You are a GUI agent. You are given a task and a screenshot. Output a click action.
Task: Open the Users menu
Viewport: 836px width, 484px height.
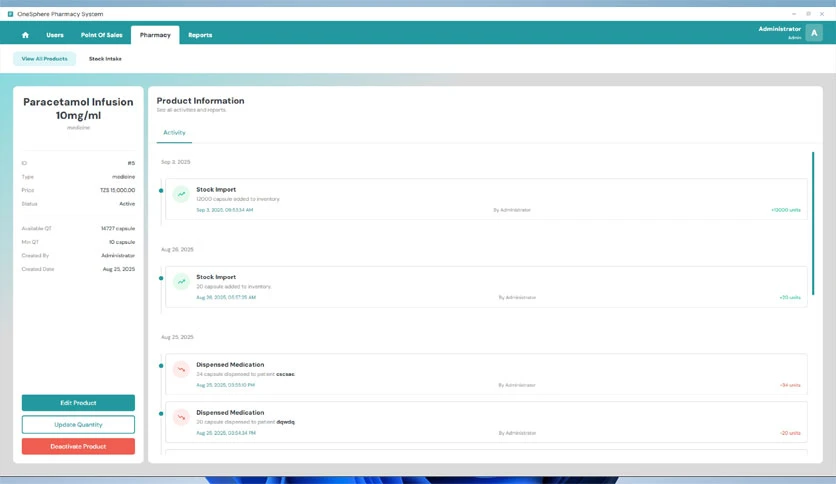[55, 35]
